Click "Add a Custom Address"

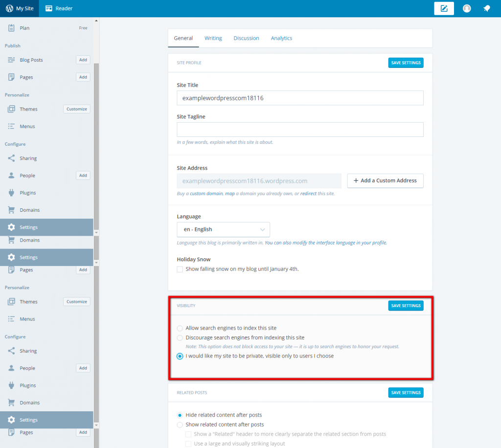(x=385, y=180)
